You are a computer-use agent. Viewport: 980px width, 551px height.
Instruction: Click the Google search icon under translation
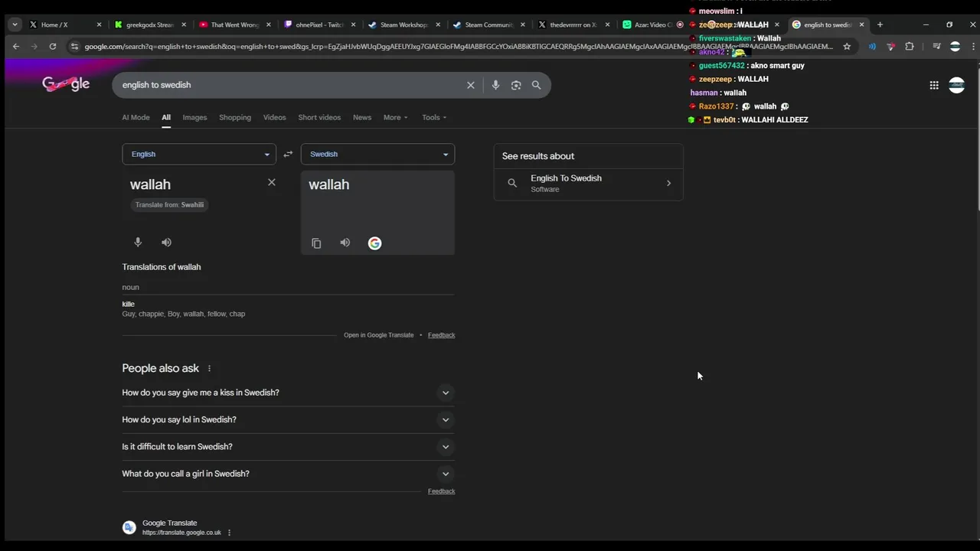(374, 243)
